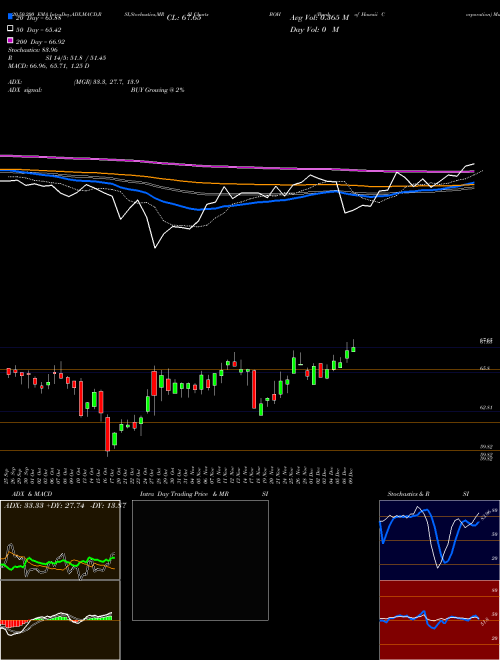Image resolution: width=500 pixels, height=660 pixels.
Task: Click the Avg Vol: 0.365 M text
Action: coord(319,18)
